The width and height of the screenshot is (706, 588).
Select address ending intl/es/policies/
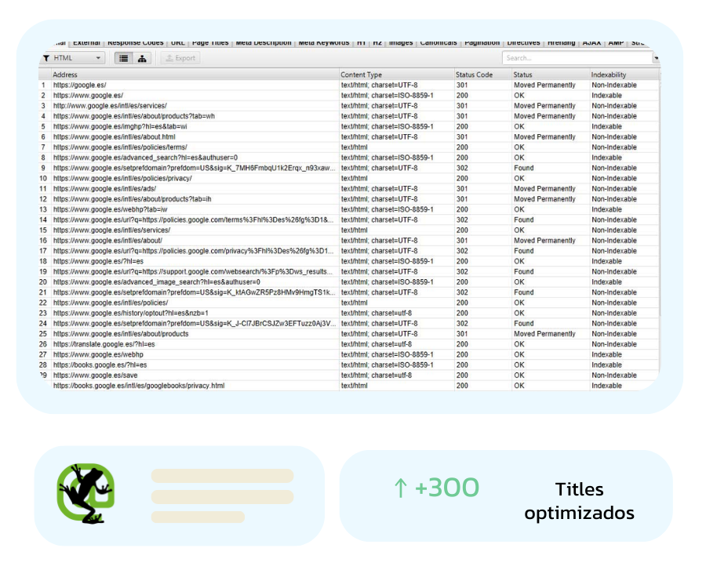pyautogui.click(x=111, y=303)
